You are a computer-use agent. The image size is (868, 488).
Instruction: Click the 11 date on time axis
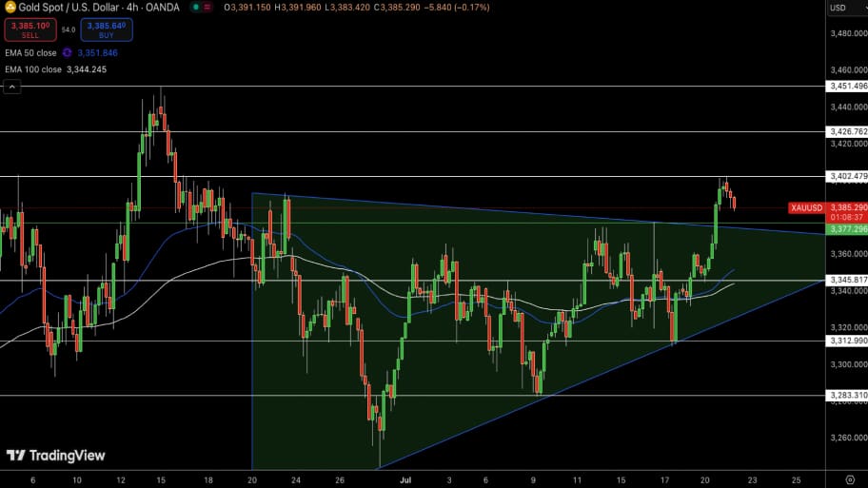click(577, 480)
